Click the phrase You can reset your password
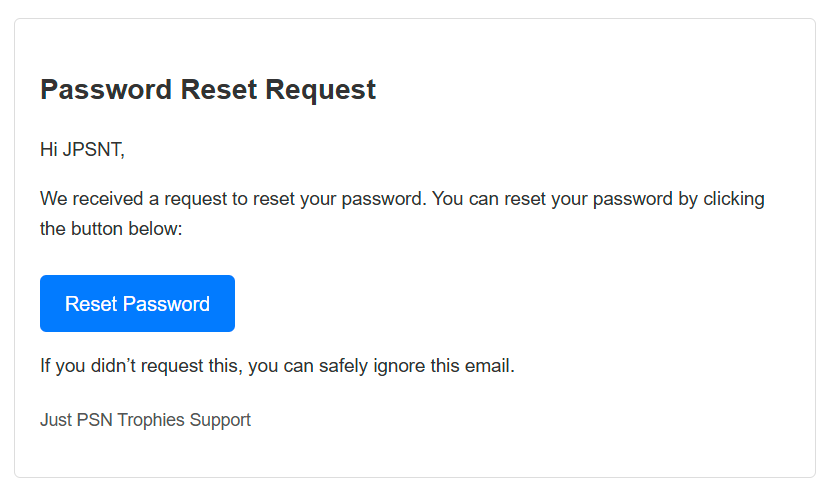 pyautogui.click(x=552, y=199)
